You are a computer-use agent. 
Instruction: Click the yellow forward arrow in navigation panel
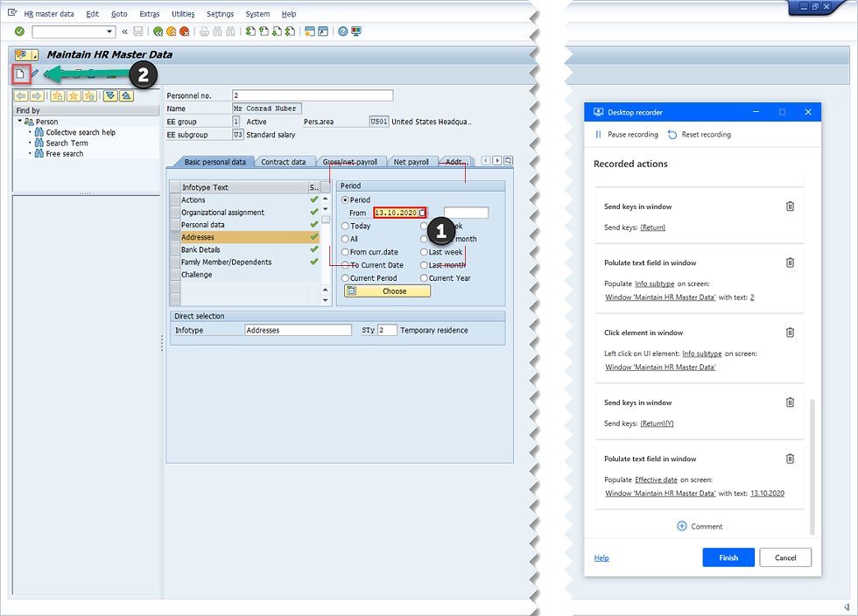(37, 95)
